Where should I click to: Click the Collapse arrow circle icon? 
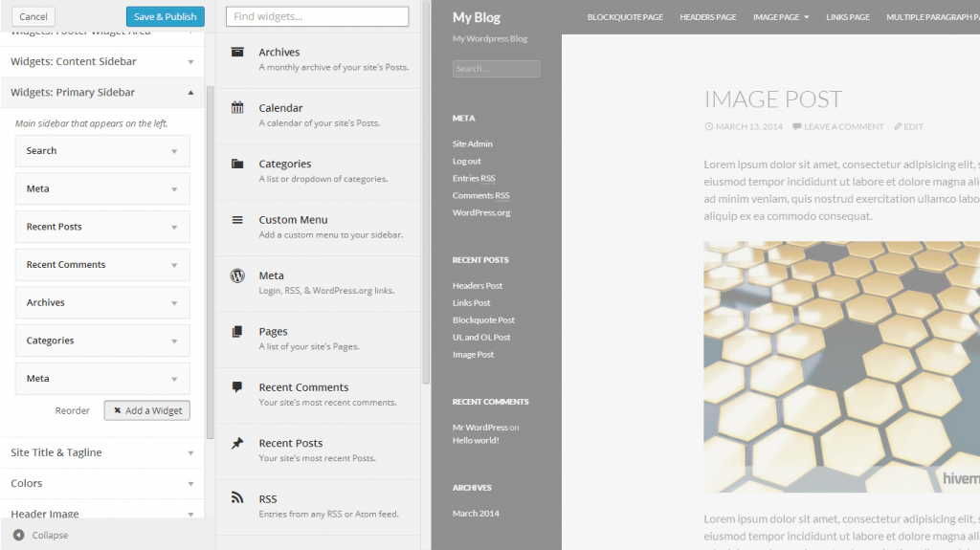tap(19, 535)
